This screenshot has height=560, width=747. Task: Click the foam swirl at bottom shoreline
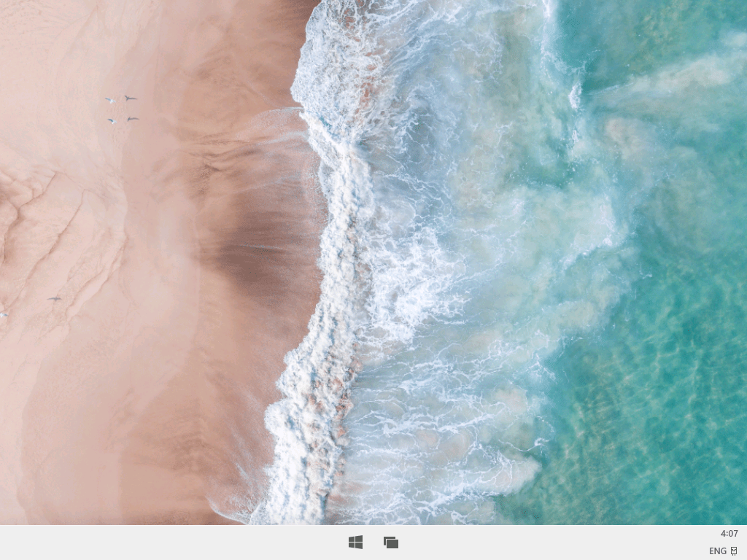point(292,467)
